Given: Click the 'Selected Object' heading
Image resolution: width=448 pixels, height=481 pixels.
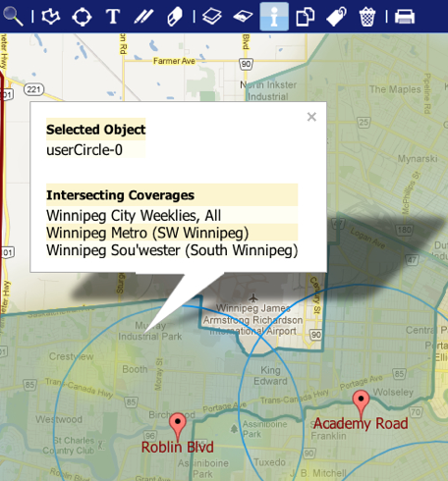Looking at the screenshot, I should 95,130.
